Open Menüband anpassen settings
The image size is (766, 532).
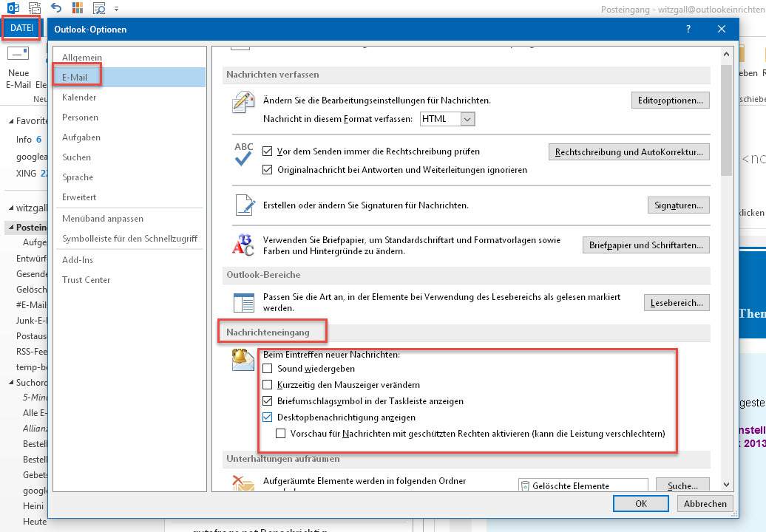coord(129,219)
